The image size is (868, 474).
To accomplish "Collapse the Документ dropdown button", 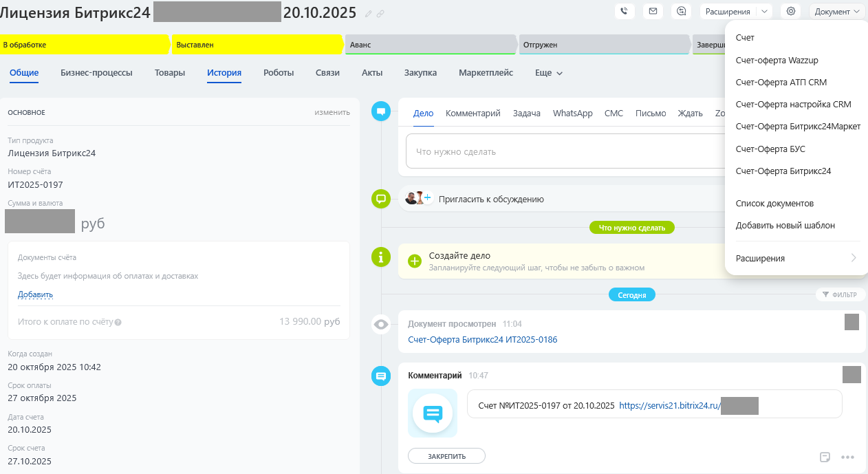I will [837, 11].
